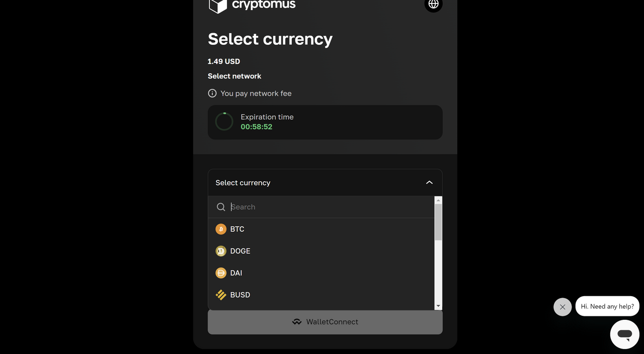Select BUSD currency option

pyautogui.click(x=321, y=295)
